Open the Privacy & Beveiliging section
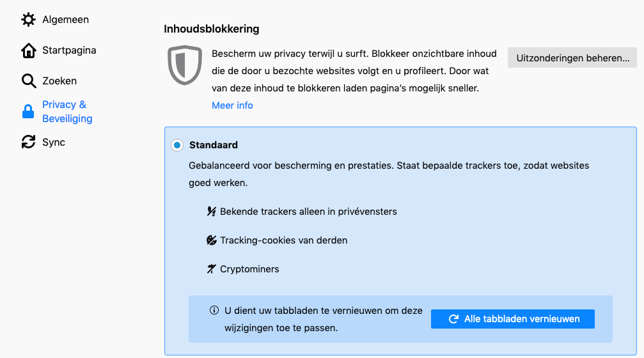This screenshot has width=644, height=358. (x=67, y=112)
